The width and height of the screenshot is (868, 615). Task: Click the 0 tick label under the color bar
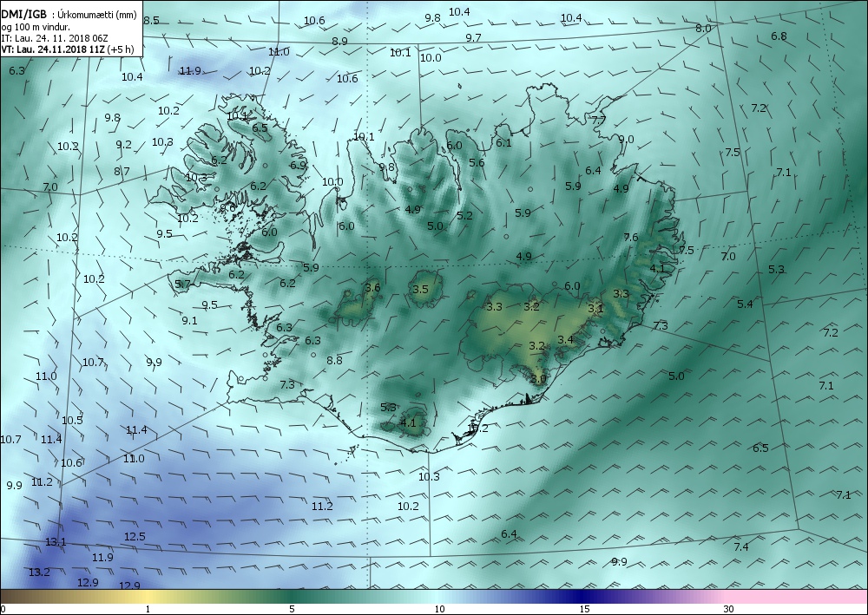[3, 610]
